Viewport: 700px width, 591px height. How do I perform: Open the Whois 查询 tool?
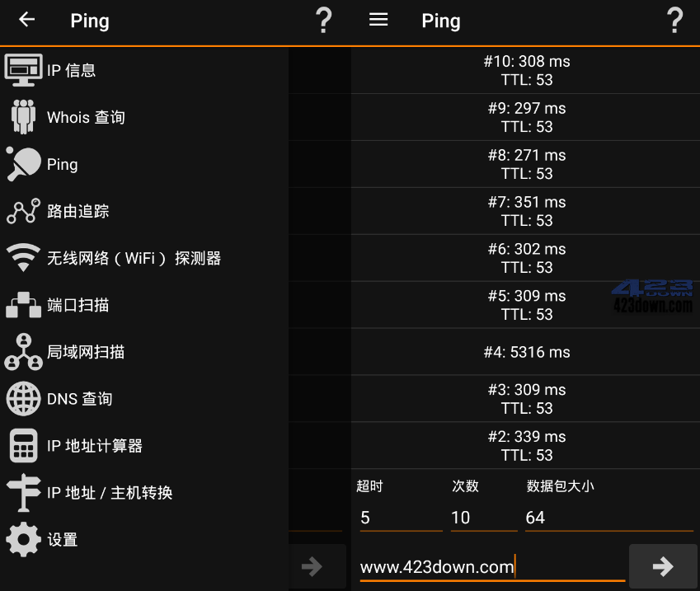coord(87,117)
